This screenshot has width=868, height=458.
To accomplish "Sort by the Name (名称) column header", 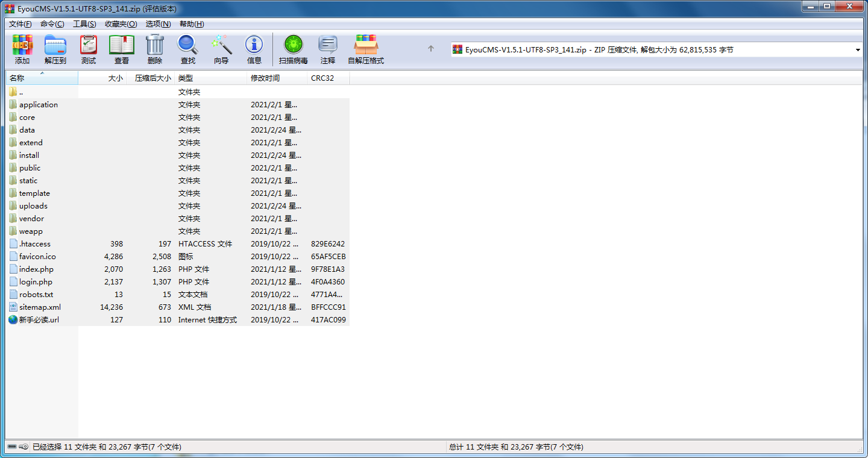I will (17, 78).
